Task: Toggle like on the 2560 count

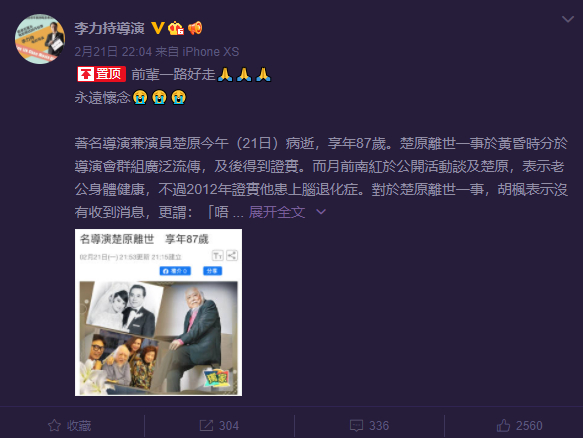Action: [x=529, y=426]
